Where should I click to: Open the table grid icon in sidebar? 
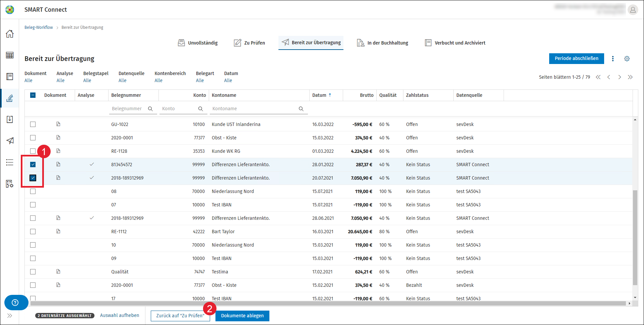point(10,55)
